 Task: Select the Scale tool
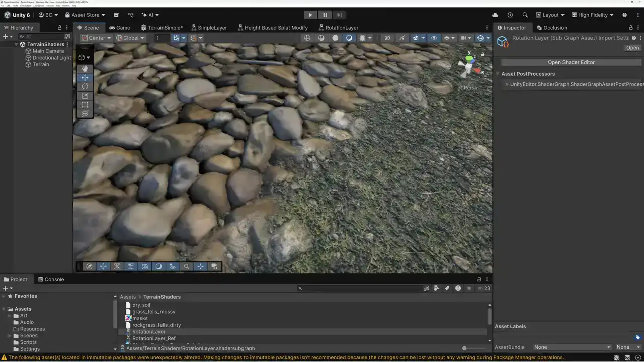[85, 96]
